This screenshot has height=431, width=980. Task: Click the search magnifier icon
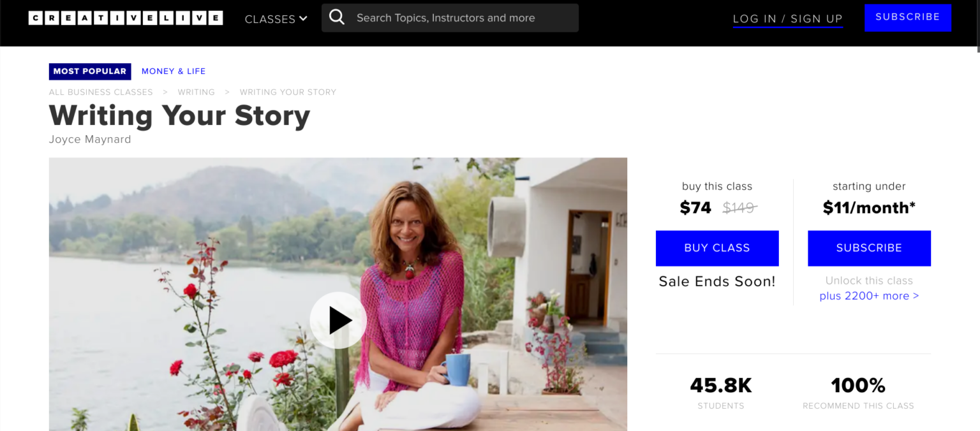[337, 18]
